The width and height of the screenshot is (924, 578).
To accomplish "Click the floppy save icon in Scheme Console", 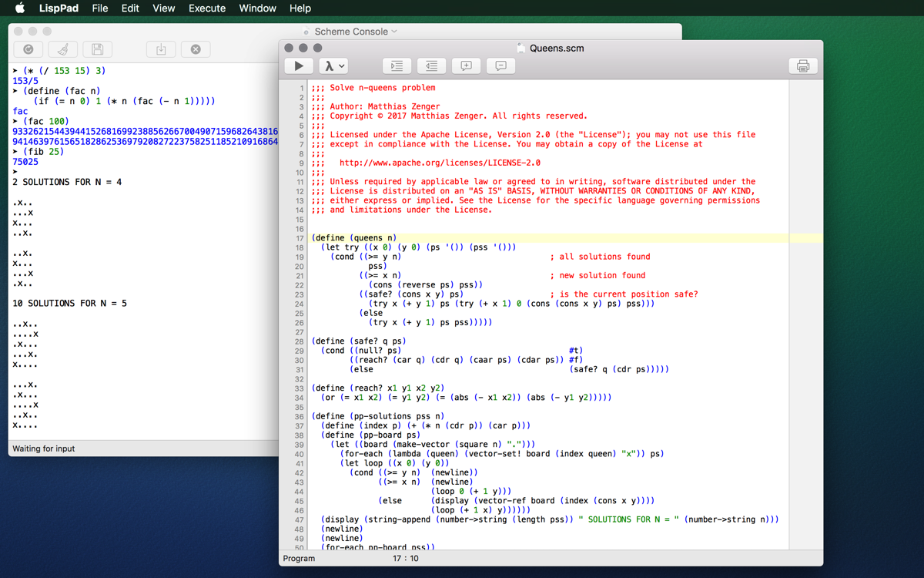I will (x=97, y=49).
